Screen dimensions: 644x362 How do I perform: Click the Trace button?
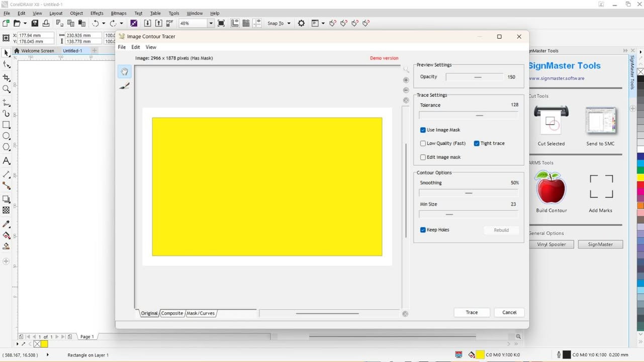(x=472, y=312)
